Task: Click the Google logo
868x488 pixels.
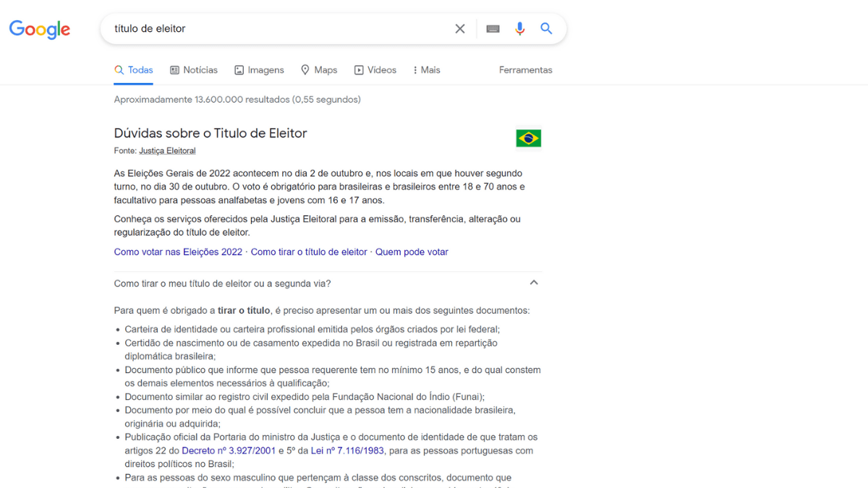Action: pyautogui.click(x=40, y=29)
